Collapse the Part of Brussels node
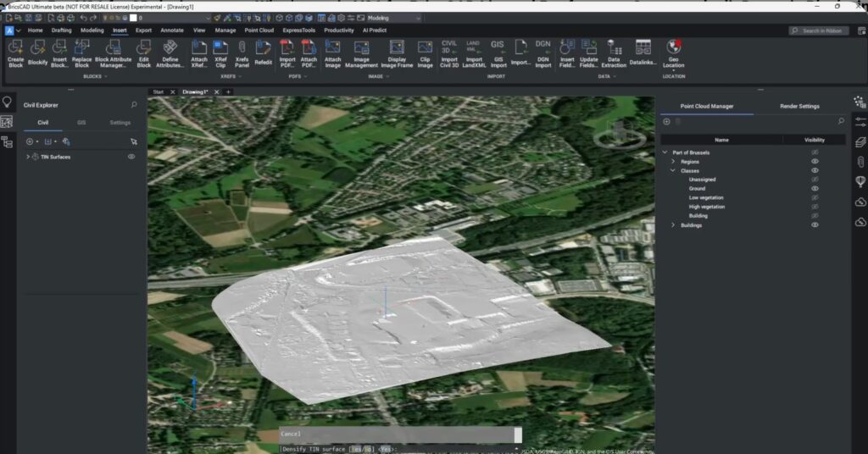 pyautogui.click(x=665, y=152)
